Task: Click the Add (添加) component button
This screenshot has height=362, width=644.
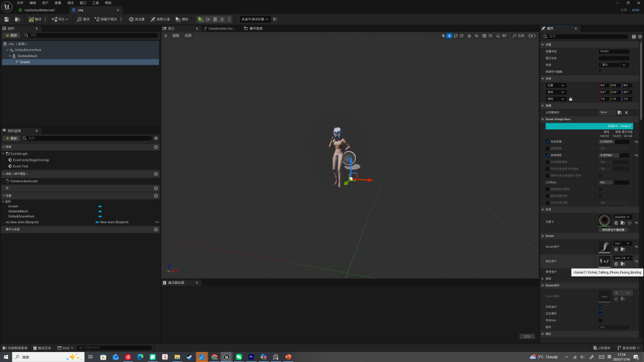Action: click(x=12, y=36)
